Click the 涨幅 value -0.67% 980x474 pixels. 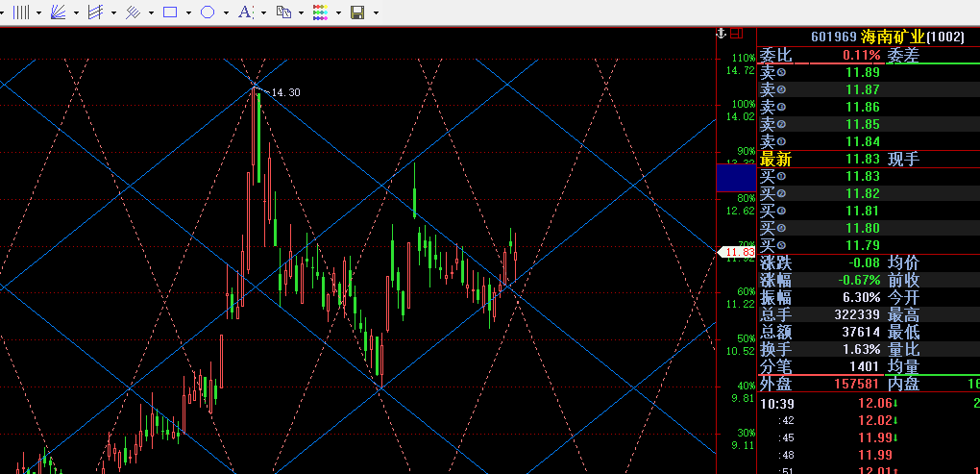(x=857, y=280)
